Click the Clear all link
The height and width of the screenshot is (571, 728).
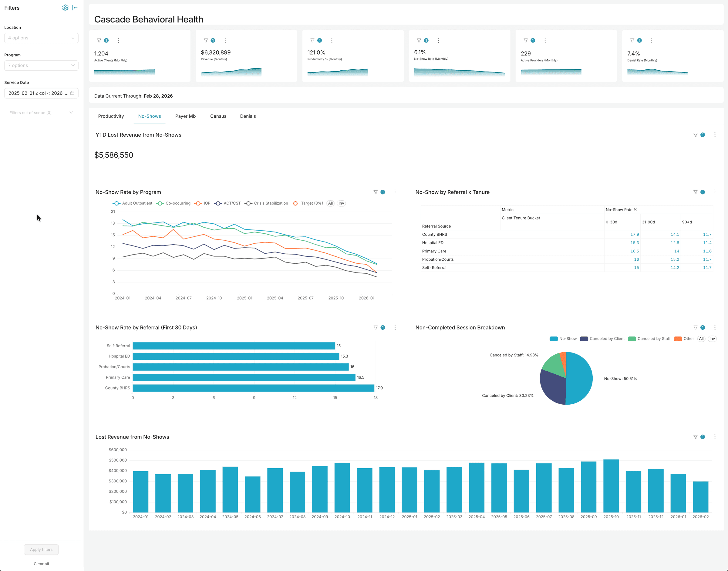(x=41, y=564)
